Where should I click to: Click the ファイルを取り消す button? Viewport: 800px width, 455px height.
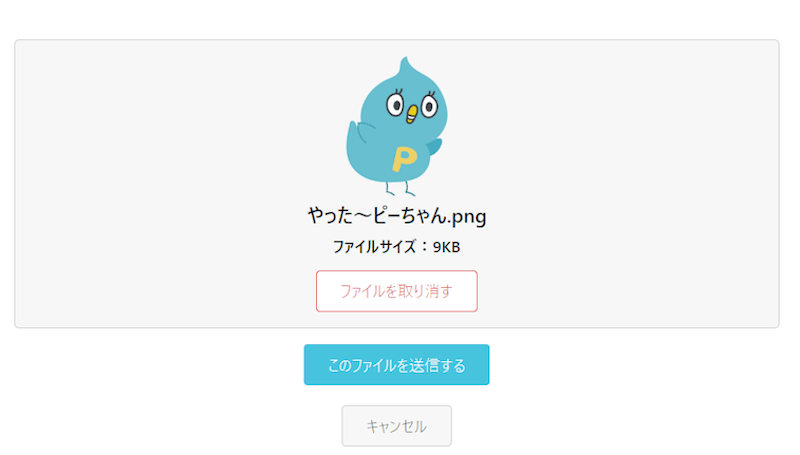coord(396,291)
